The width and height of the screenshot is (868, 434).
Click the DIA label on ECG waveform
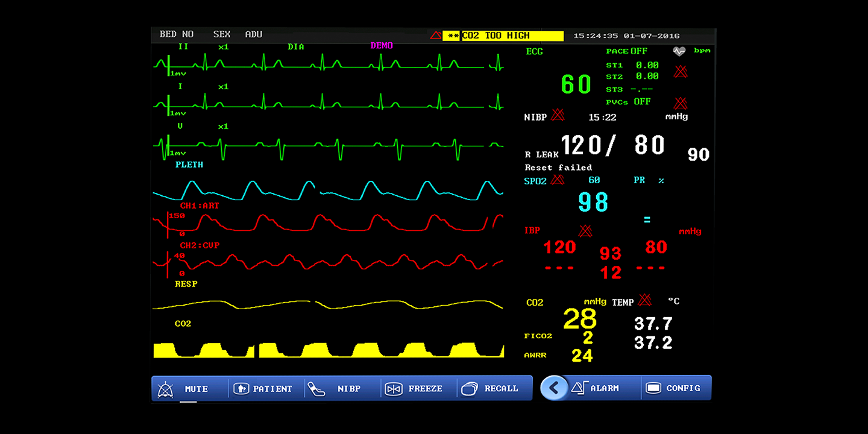pos(296,47)
